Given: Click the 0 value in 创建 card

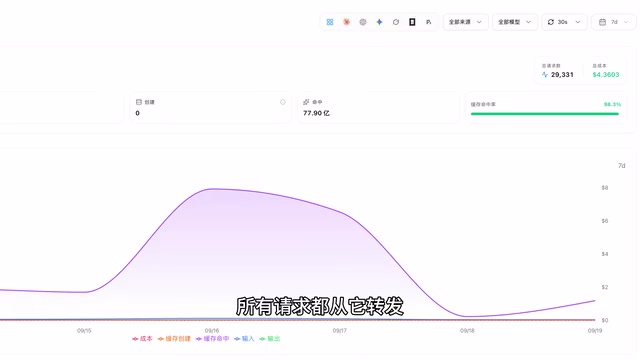Looking at the screenshot, I should click(138, 113).
